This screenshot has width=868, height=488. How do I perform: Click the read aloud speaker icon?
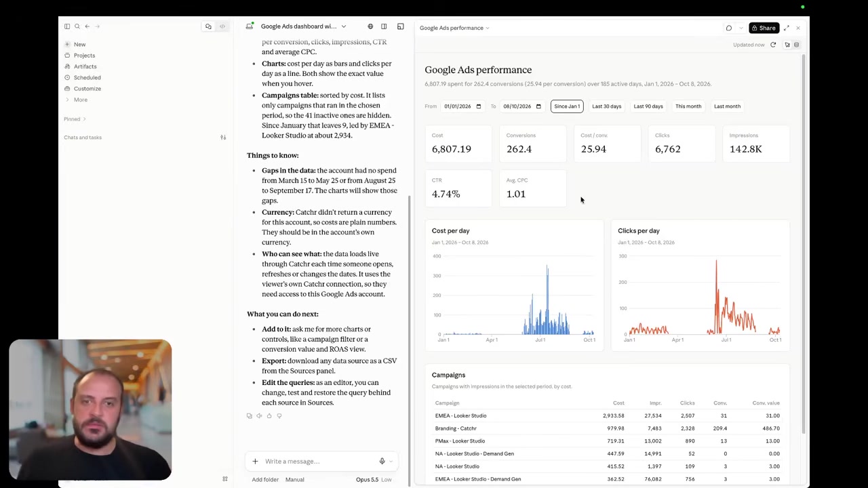[259, 415]
